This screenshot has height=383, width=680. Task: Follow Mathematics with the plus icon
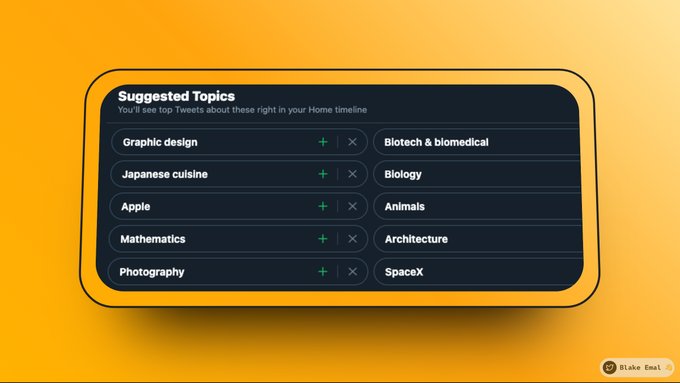click(323, 239)
